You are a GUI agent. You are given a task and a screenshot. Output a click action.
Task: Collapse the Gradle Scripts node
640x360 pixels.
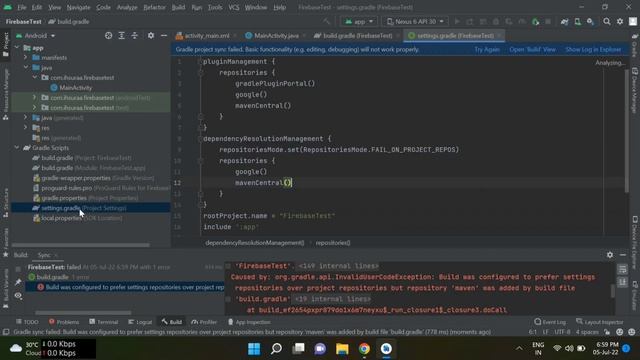(x=17, y=148)
